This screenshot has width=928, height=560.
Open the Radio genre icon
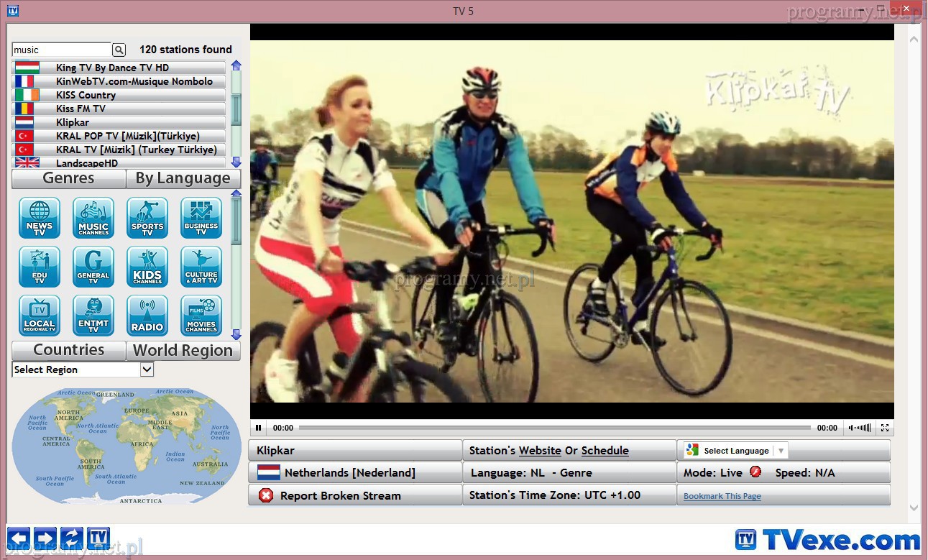(147, 316)
